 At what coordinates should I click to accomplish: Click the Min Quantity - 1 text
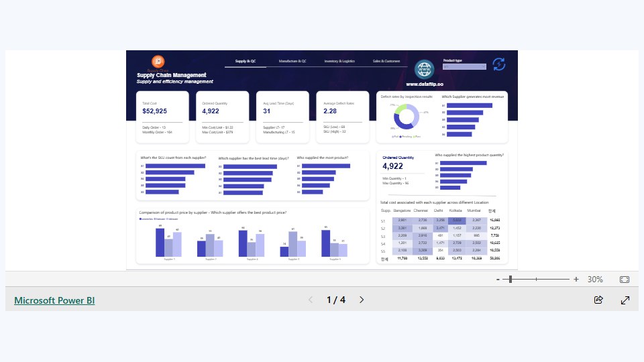pyautogui.click(x=394, y=178)
